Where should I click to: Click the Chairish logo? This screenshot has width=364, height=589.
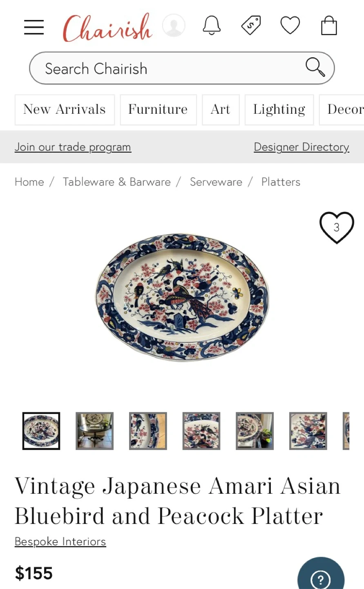pos(107,28)
